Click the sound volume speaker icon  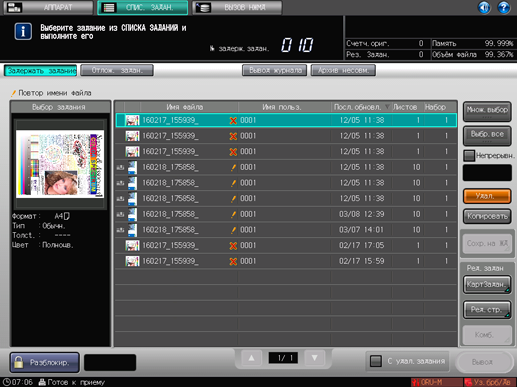click(x=484, y=7)
